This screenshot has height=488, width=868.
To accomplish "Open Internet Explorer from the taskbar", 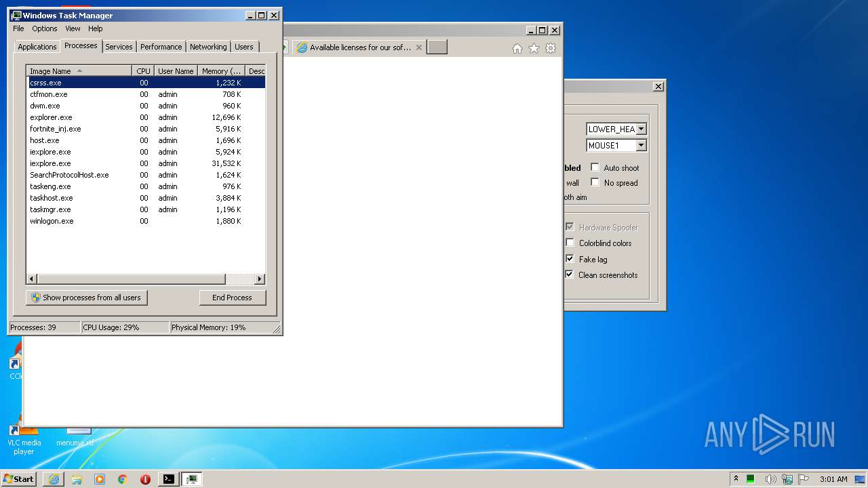I will (x=54, y=479).
